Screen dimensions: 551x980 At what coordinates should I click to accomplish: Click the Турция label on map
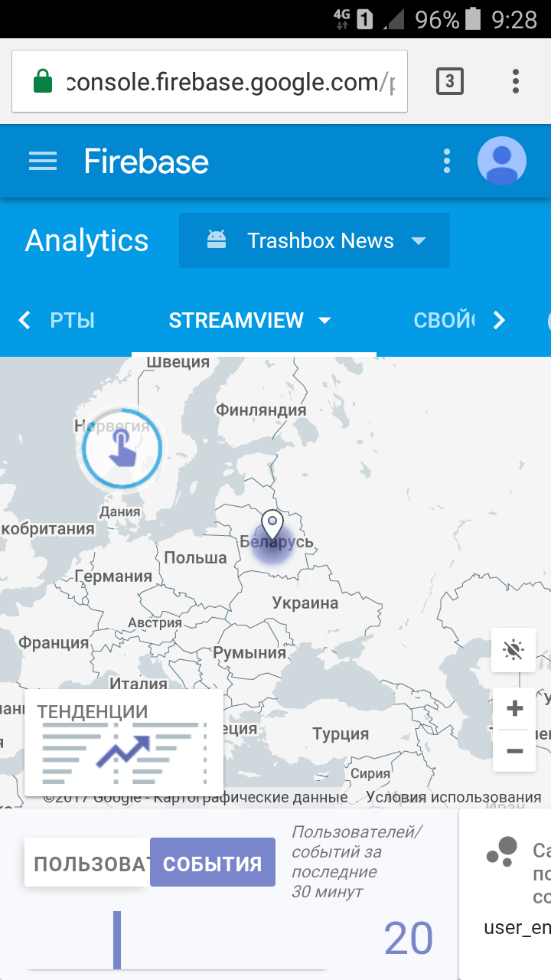pyautogui.click(x=341, y=734)
